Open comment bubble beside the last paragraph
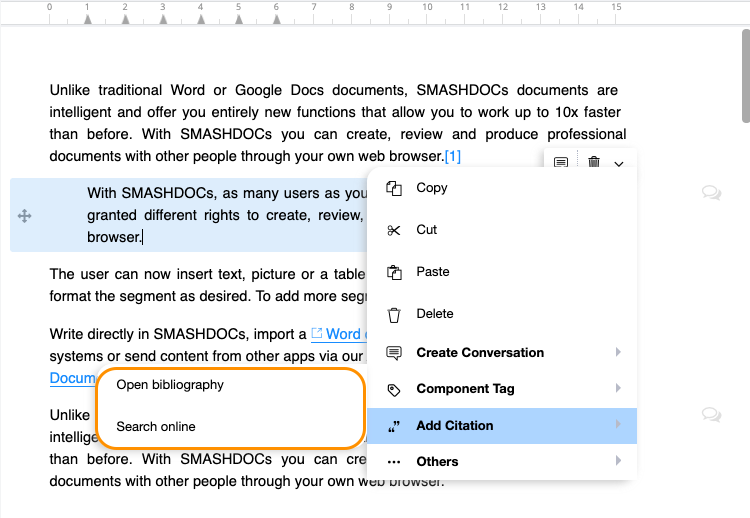The width and height of the screenshot is (750, 518). click(x=711, y=414)
